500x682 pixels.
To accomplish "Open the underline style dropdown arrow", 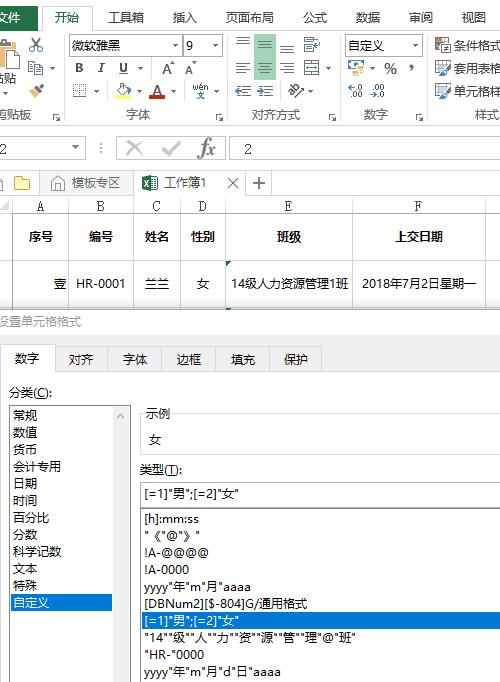I will click(140, 68).
